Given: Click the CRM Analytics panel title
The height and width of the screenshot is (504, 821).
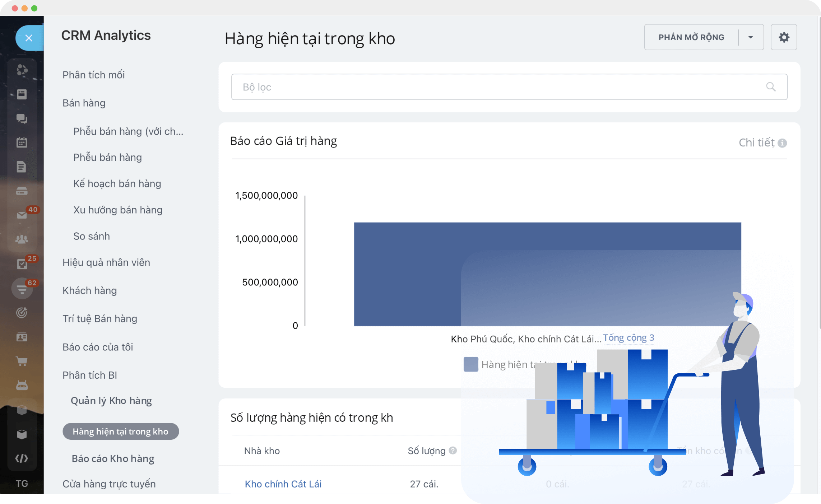Looking at the screenshot, I should pos(106,36).
